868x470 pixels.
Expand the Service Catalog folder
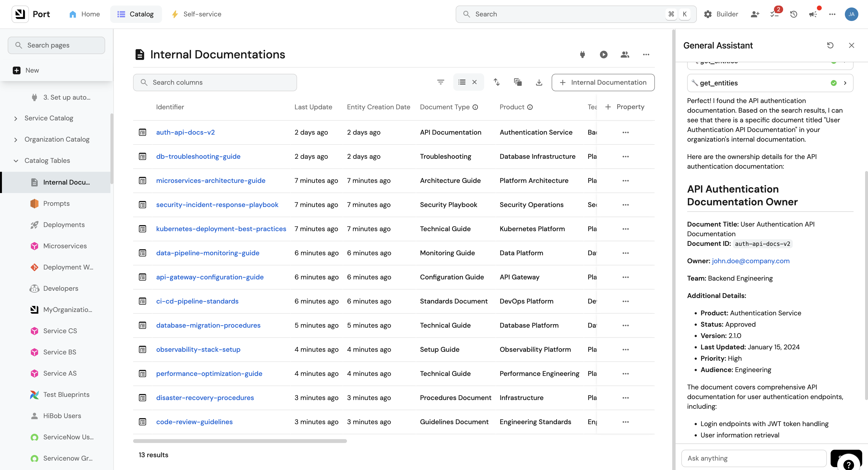tap(16, 118)
